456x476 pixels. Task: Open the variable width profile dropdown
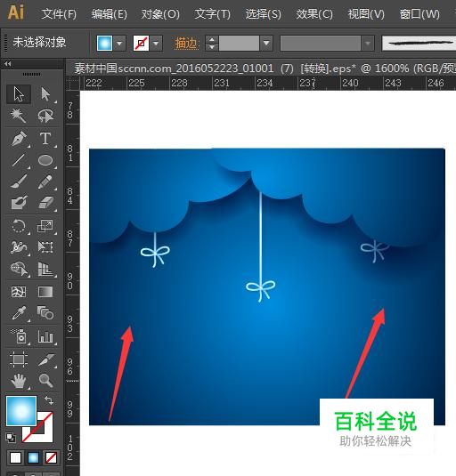(x=368, y=43)
